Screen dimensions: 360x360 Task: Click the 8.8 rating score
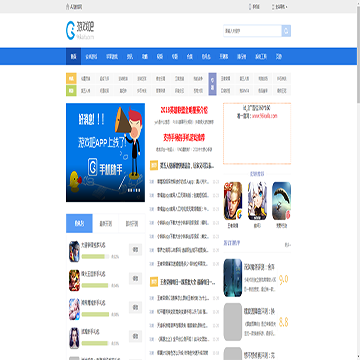284,322
